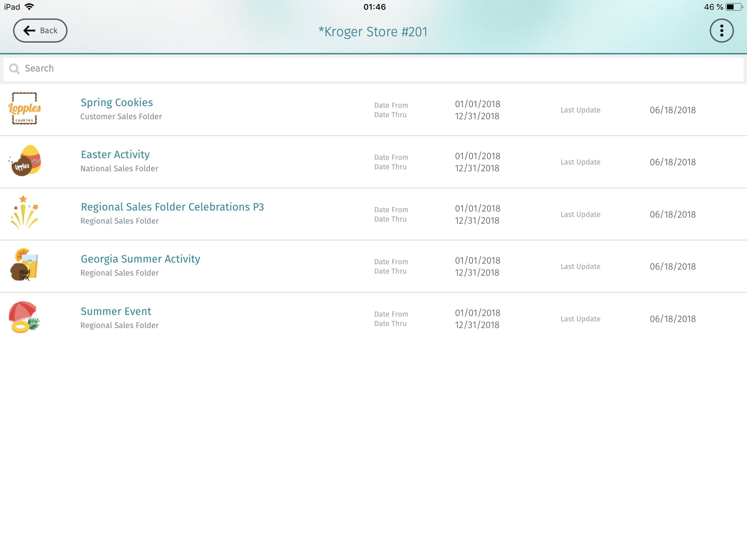747x560 pixels.
Task: Click Regional Sales Folder under Celebrations P3
Action: point(119,221)
